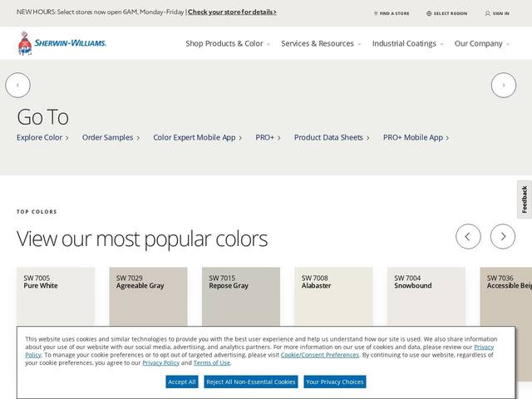Open PRO+ link
This screenshot has width=532, height=399.
coord(268,137)
